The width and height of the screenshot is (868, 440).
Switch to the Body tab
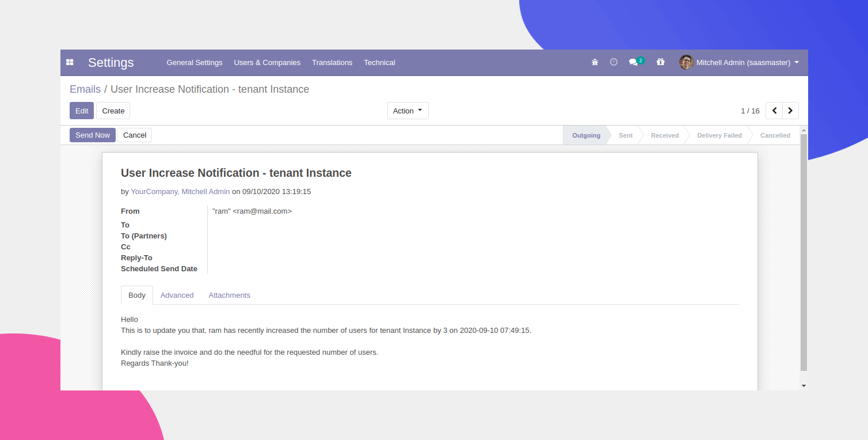click(137, 295)
